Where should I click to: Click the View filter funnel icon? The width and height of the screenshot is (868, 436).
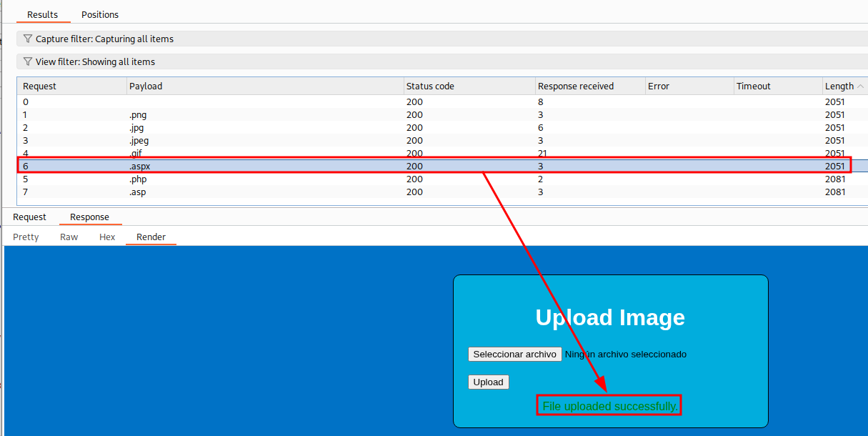[x=28, y=61]
